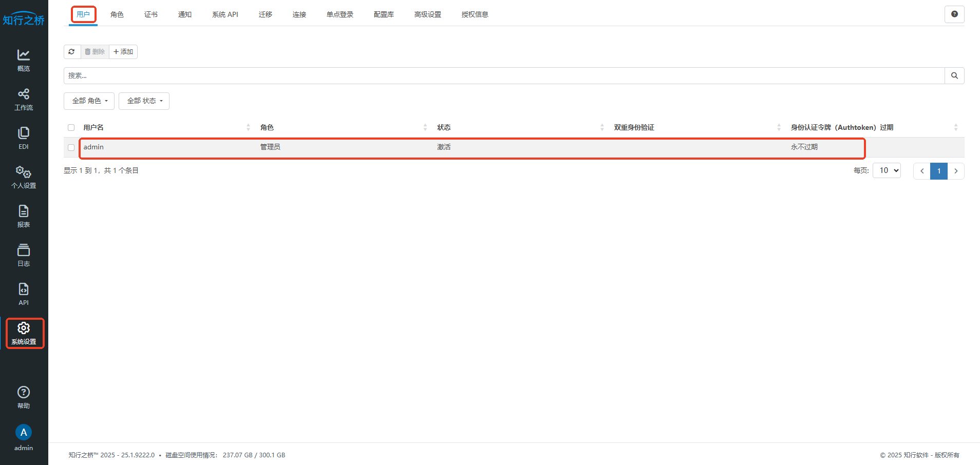The image size is (980, 465).
Task: Open 个人设置 personal settings in sidebar
Action: point(24,177)
